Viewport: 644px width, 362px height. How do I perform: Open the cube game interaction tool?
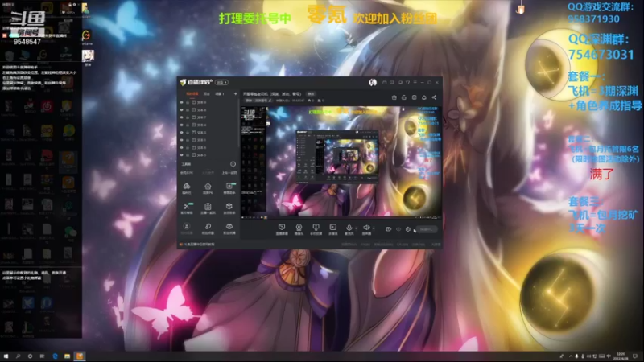[229, 208]
